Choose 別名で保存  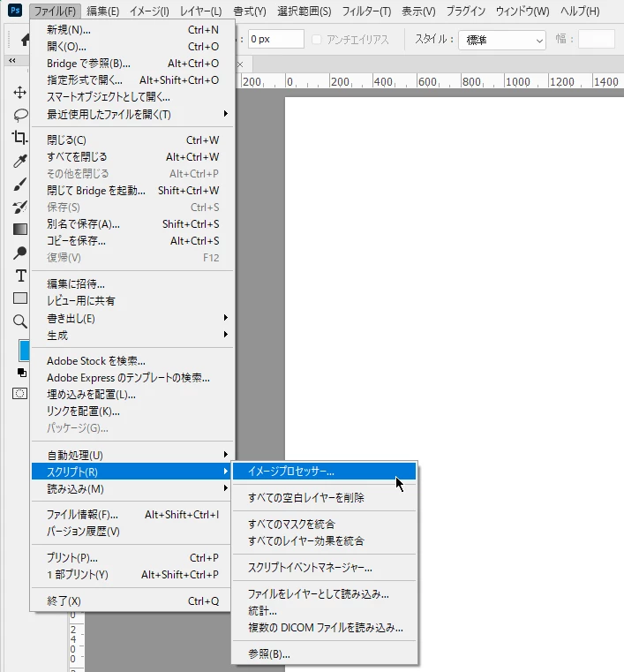[x=132, y=224]
